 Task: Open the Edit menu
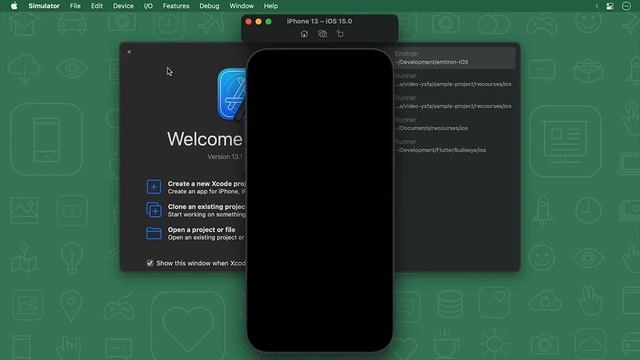click(97, 6)
